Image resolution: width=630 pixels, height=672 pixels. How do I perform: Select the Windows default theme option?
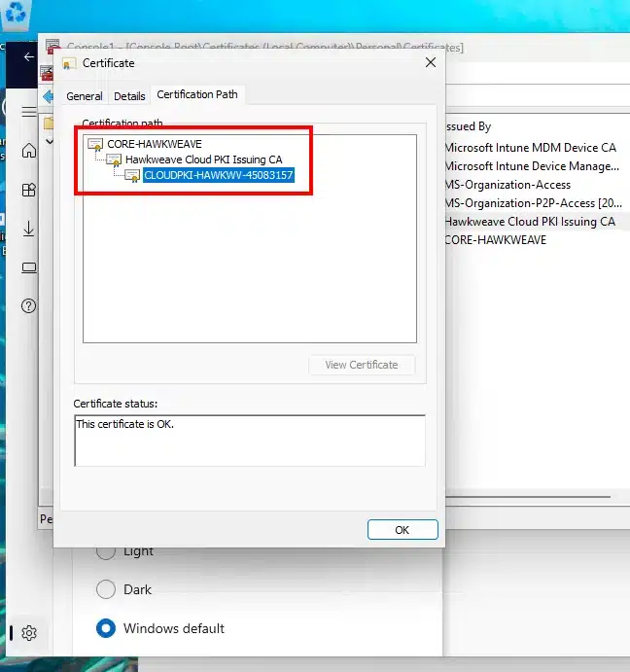coord(106,628)
